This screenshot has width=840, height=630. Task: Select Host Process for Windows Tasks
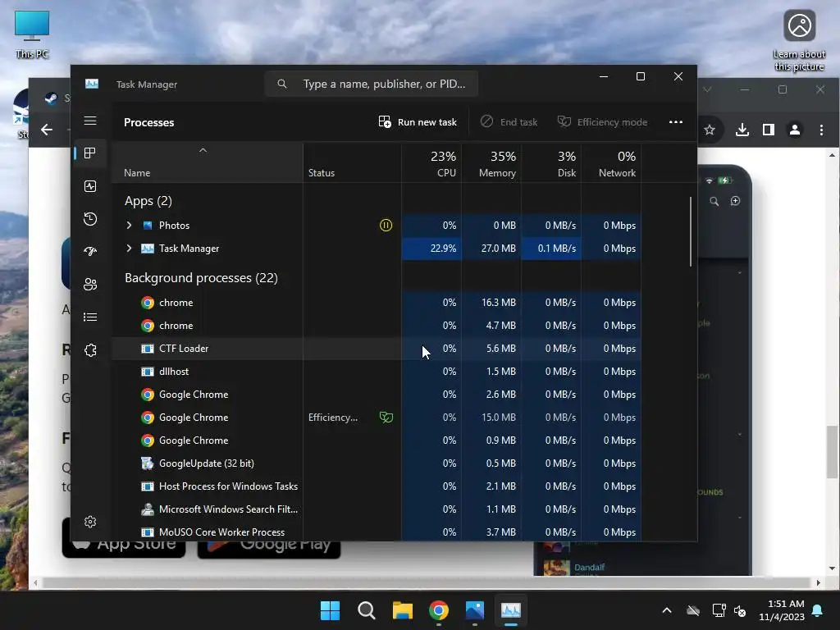(x=376, y=486)
